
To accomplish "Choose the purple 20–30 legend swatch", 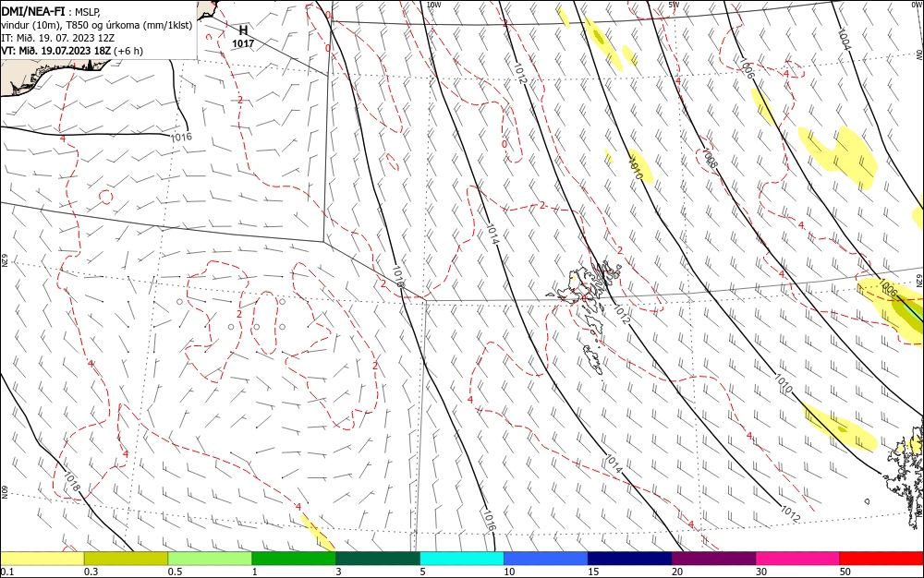I will [x=713, y=559].
